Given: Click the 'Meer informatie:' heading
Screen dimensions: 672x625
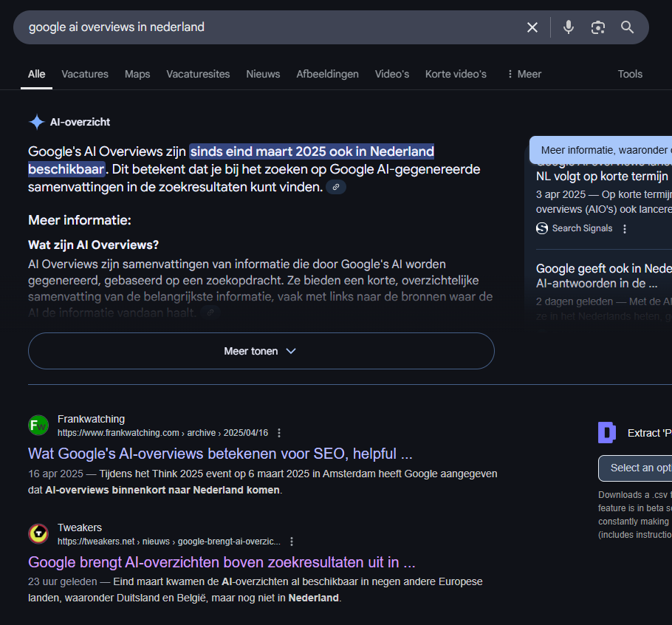Looking at the screenshot, I should pos(80,220).
